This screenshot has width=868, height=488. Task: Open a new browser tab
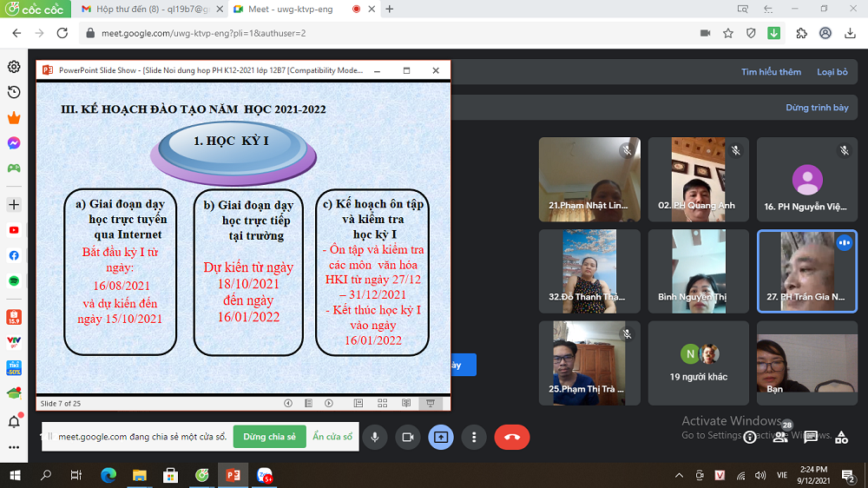[389, 9]
